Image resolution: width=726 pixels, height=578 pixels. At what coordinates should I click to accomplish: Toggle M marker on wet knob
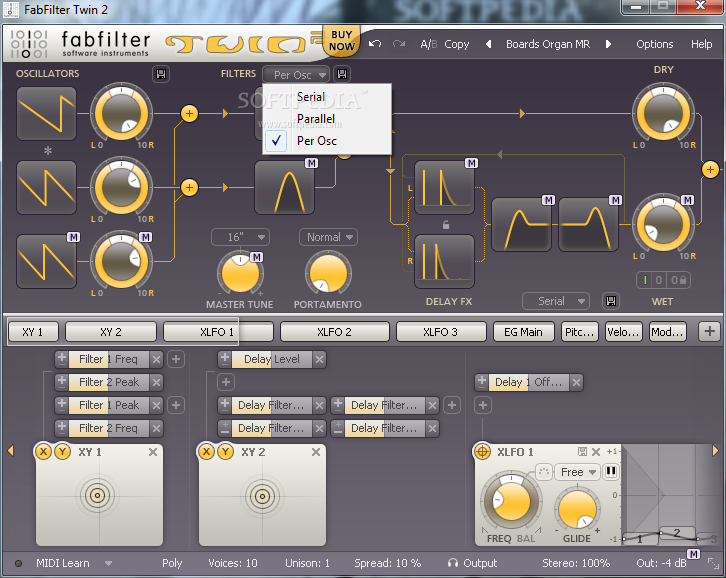pyautogui.click(x=687, y=200)
